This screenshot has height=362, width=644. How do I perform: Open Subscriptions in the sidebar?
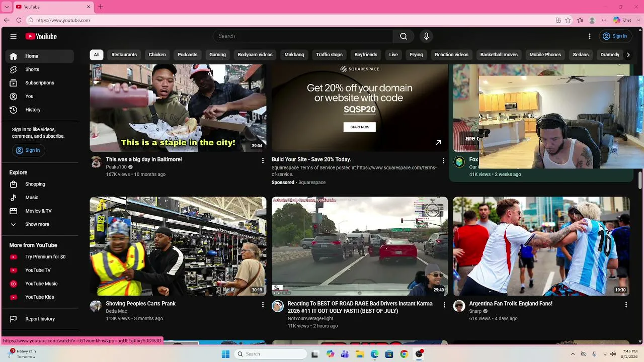tap(40, 83)
